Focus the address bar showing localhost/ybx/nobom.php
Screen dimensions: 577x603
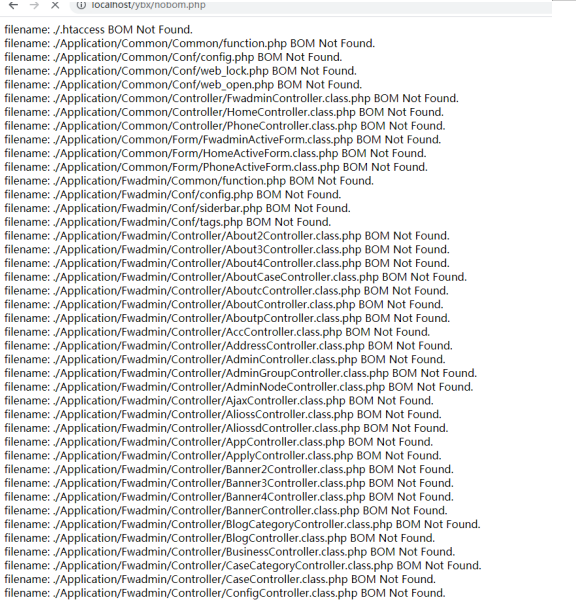point(312,5)
